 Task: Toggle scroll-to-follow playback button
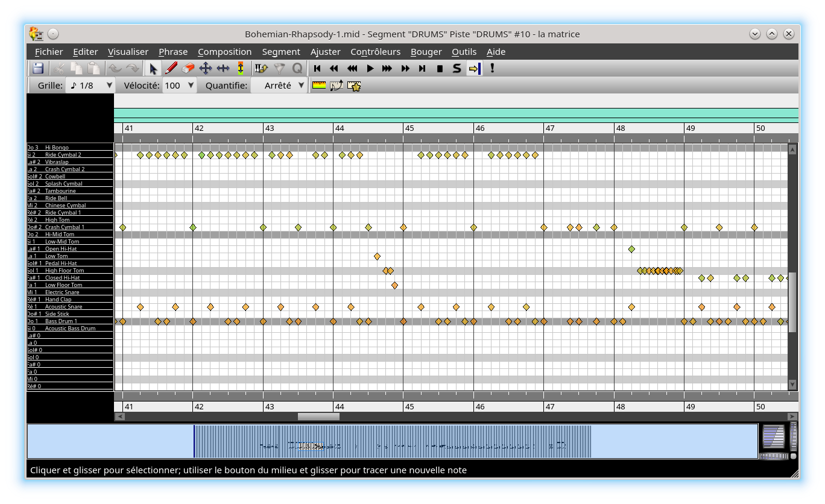point(474,68)
